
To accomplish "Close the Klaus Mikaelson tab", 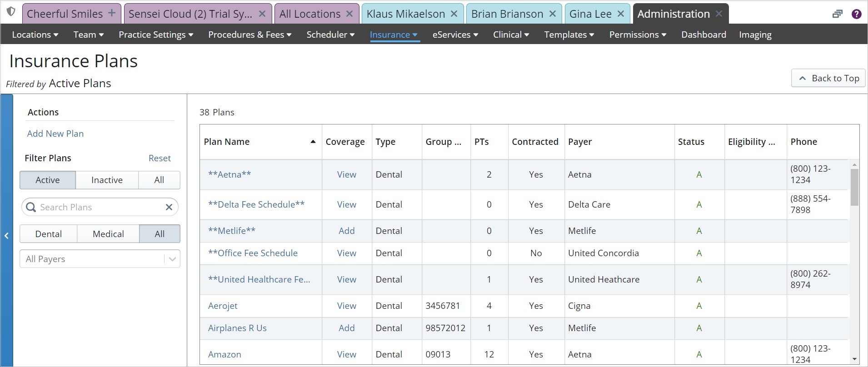I will (454, 14).
